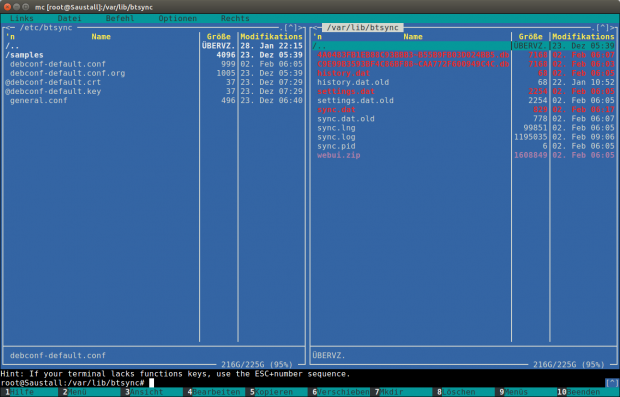Select webui.zip archive
Image resolution: width=620 pixels, height=397 pixels.
coord(463,155)
